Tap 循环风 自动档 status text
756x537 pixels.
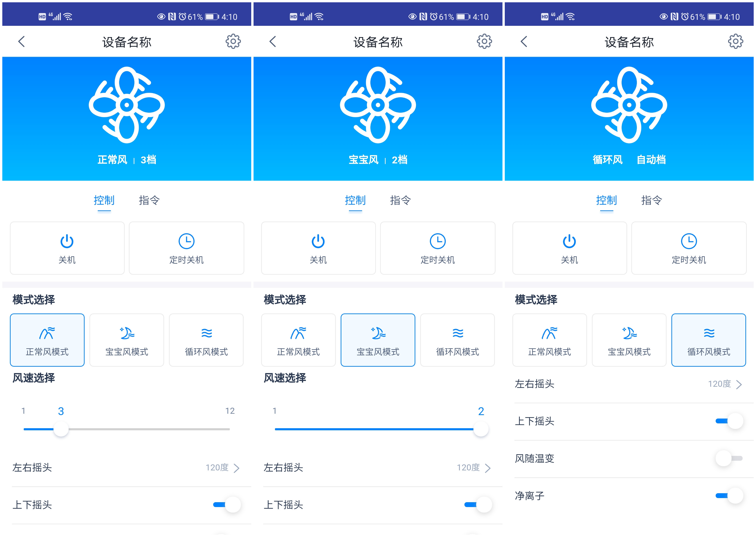(629, 160)
